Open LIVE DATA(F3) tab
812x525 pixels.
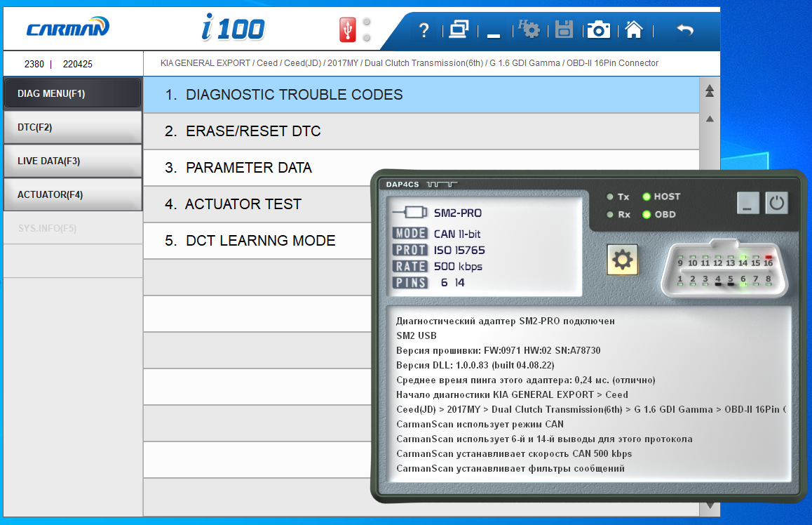click(72, 161)
